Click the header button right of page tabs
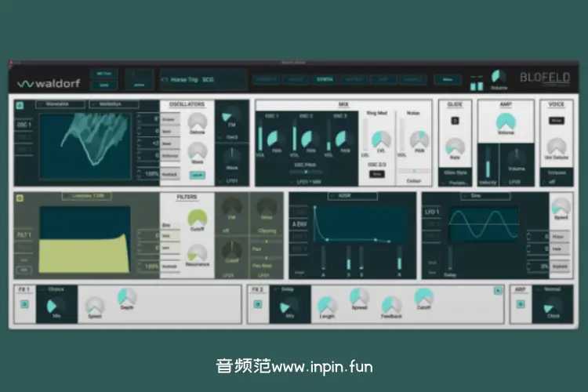This screenshot has height=392, width=588. [x=448, y=79]
